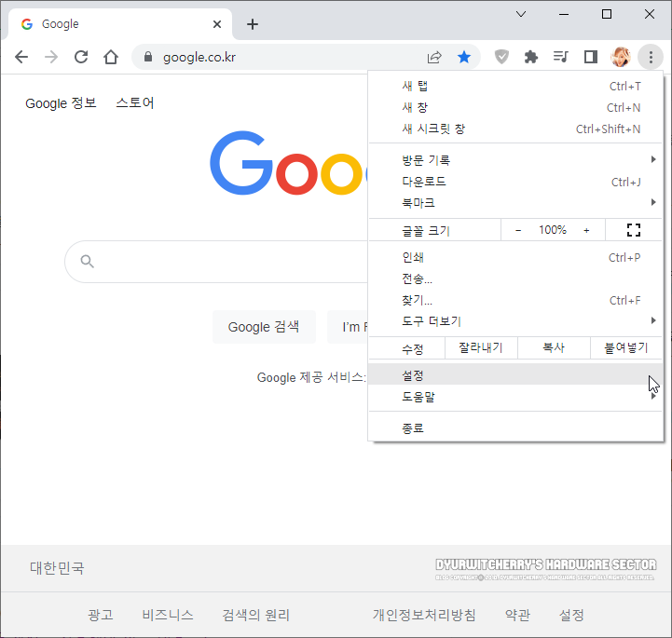The width and height of the screenshot is (672, 638).
Task: Open the 설정 footer link
Action: point(571,615)
